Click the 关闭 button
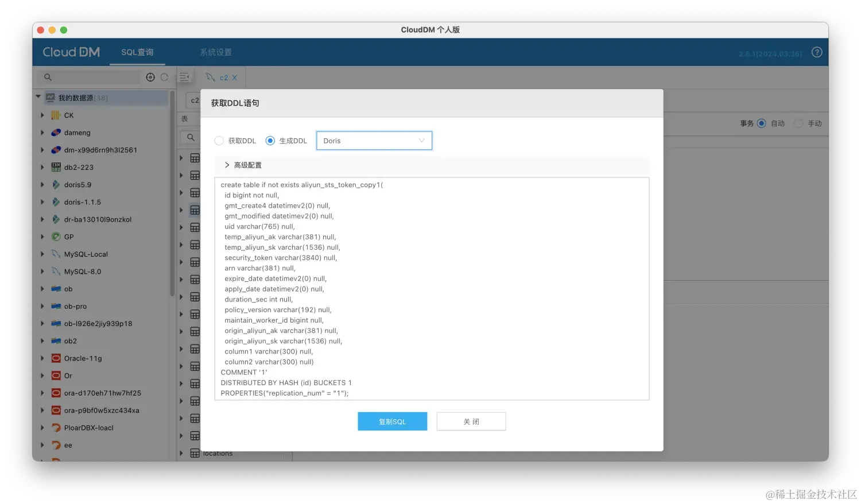 click(471, 421)
